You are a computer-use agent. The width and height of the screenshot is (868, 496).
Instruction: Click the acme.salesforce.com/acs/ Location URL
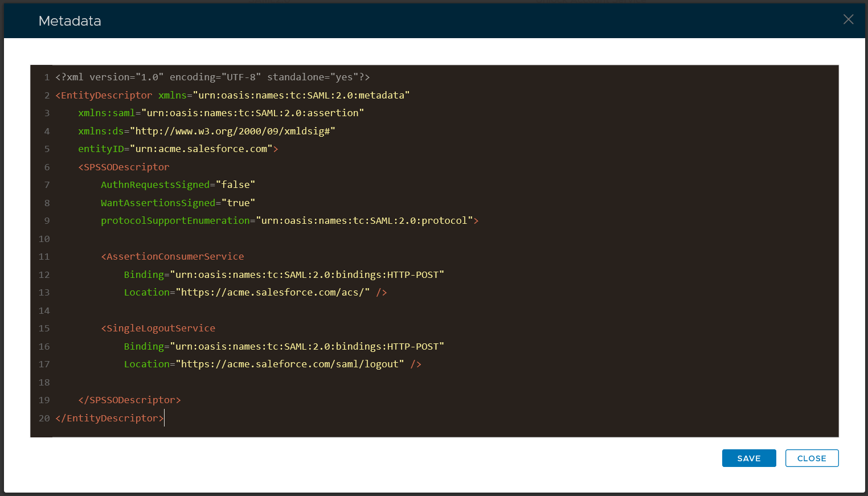coord(272,293)
